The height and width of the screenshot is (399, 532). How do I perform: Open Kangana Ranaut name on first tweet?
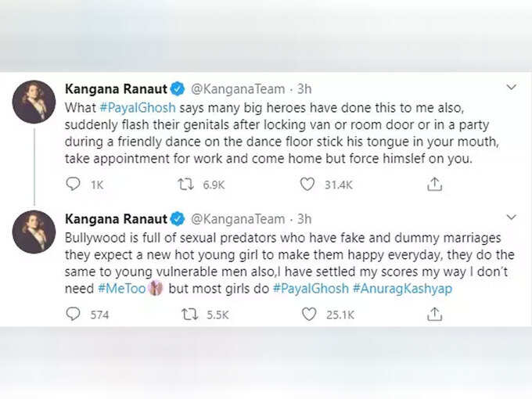[116, 89]
